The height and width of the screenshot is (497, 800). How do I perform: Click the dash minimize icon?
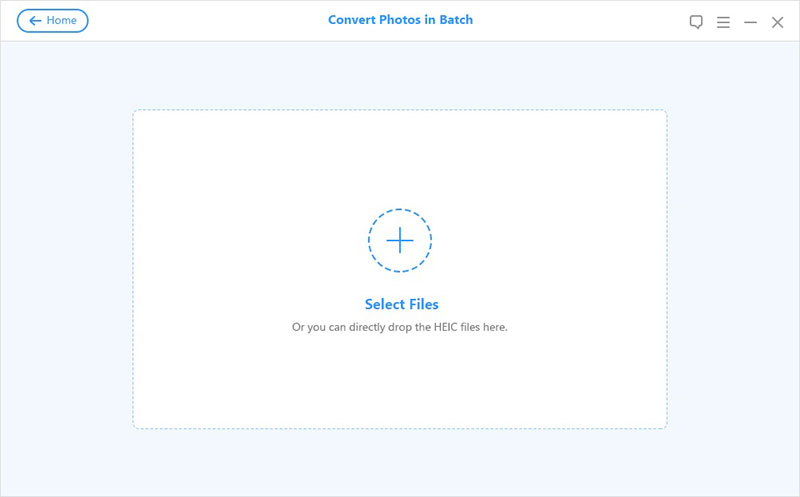click(x=750, y=22)
